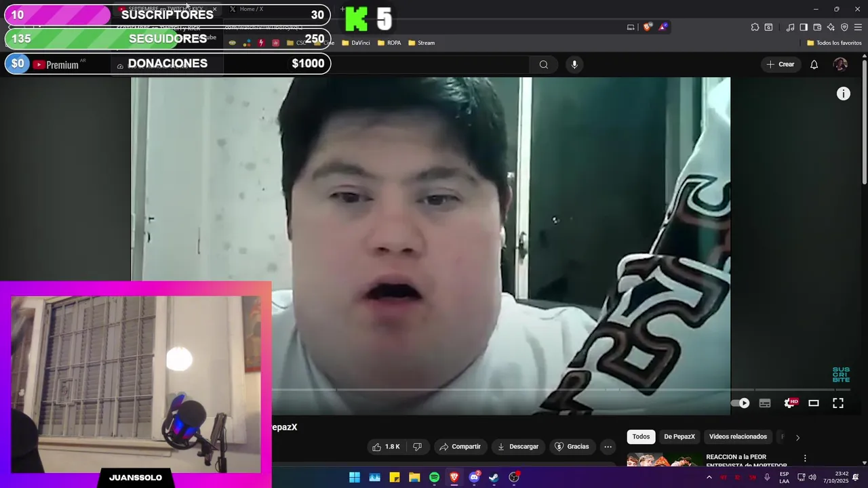
Task: Select the Videos relacionados chip
Action: tap(738, 436)
